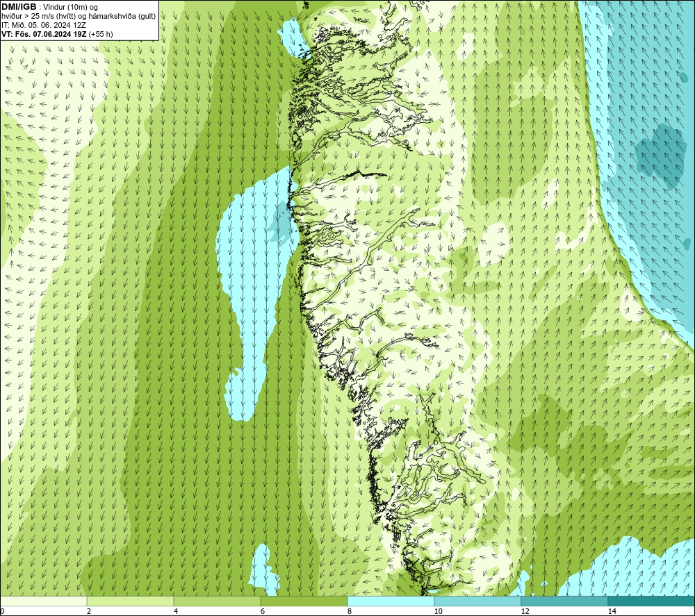Viewport: 695px width, 616px height.
Task: Click the DMI/IGB title text
Action: (x=19, y=7)
